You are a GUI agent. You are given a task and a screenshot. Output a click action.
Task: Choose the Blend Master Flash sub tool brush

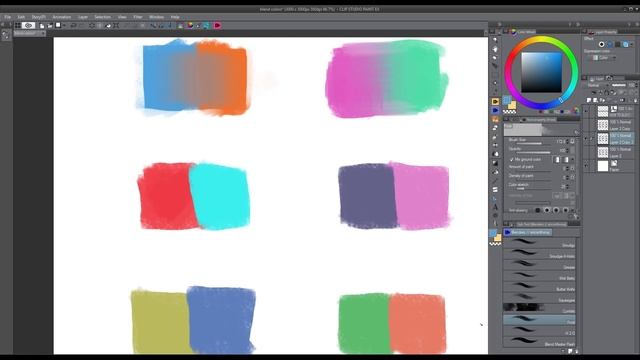point(539,342)
